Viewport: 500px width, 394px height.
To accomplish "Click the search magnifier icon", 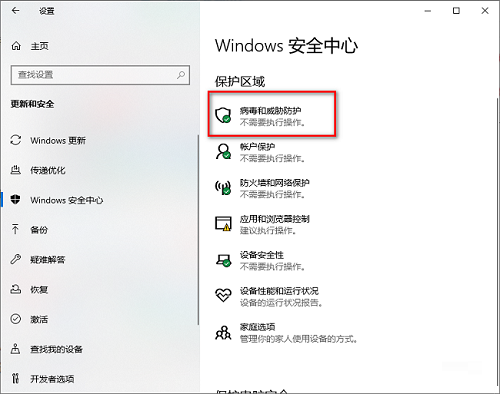I will click(x=181, y=75).
